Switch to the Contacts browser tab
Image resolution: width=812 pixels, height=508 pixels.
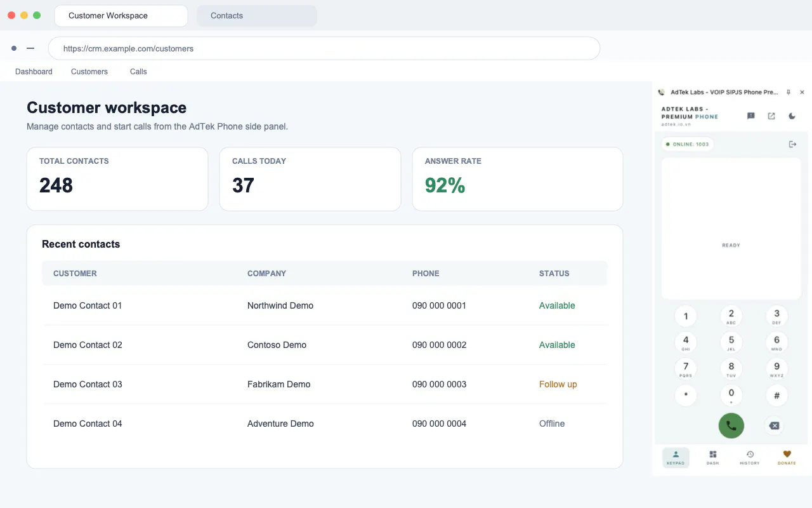coord(257,16)
